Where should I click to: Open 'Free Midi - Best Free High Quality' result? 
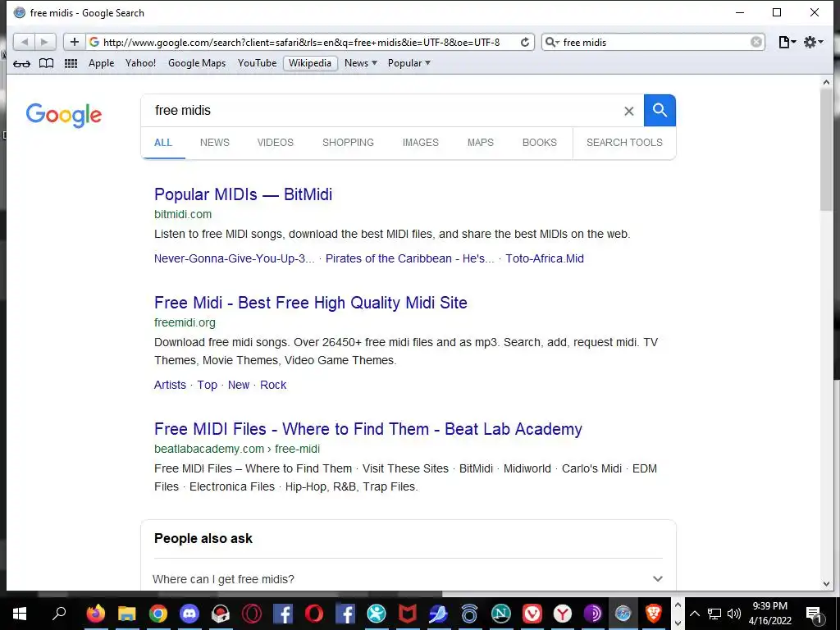[x=311, y=303]
